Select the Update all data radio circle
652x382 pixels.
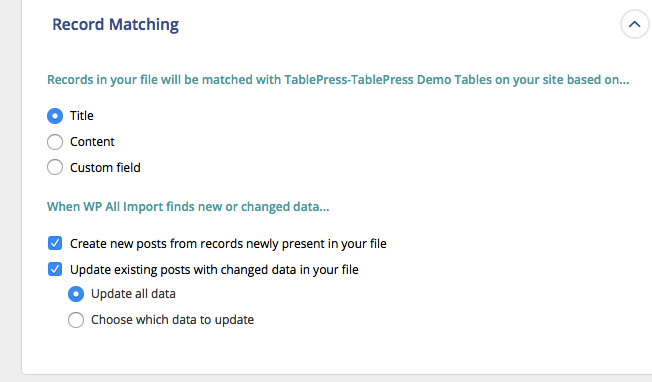click(x=76, y=294)
